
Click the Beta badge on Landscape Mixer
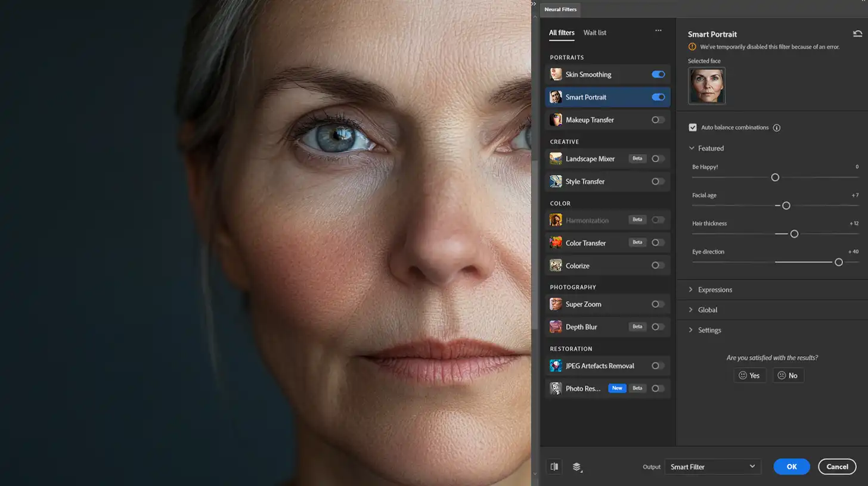(637, 159)
